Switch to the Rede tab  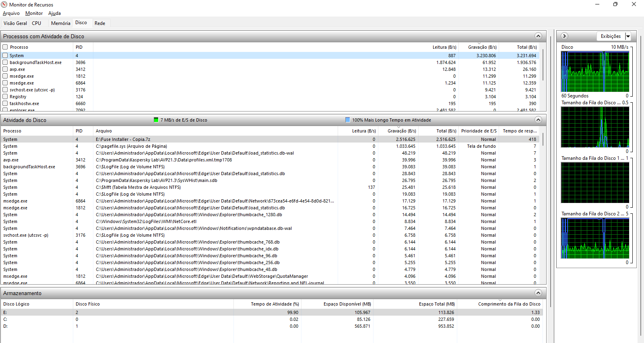click(100, 23)
